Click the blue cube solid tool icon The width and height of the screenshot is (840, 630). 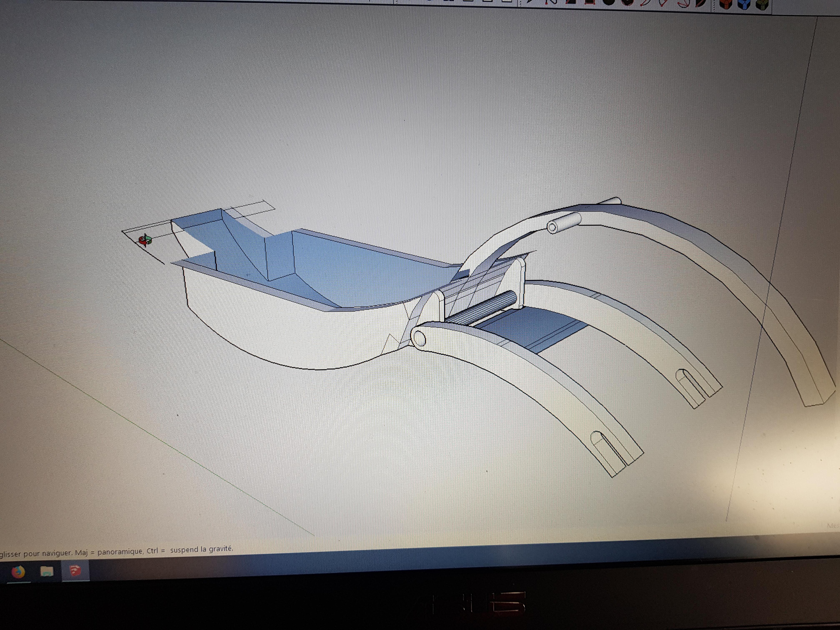tap(744, 4)
